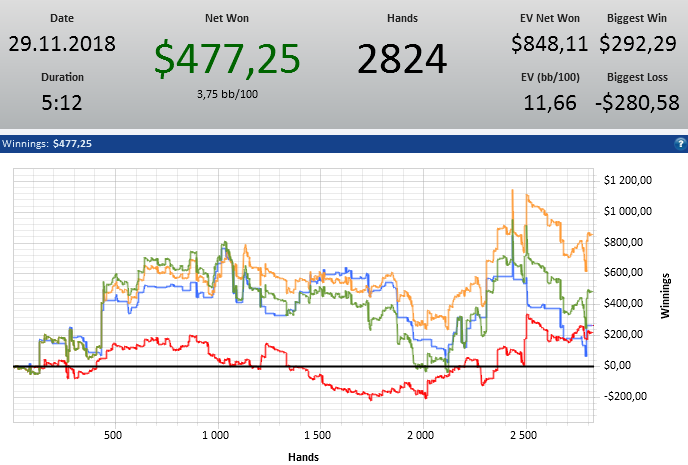Click the 500 hands x-axis tick label

point(113,435)
